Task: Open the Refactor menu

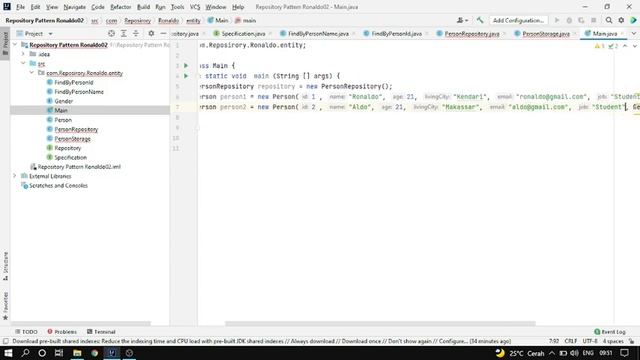Action: 121,7
